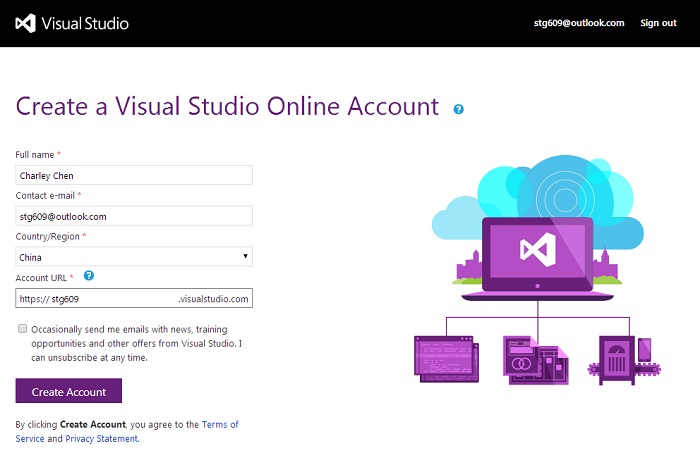Click the Contact e-mail label
The height and width of the screenshot is (465, 700).
(45, 195)
